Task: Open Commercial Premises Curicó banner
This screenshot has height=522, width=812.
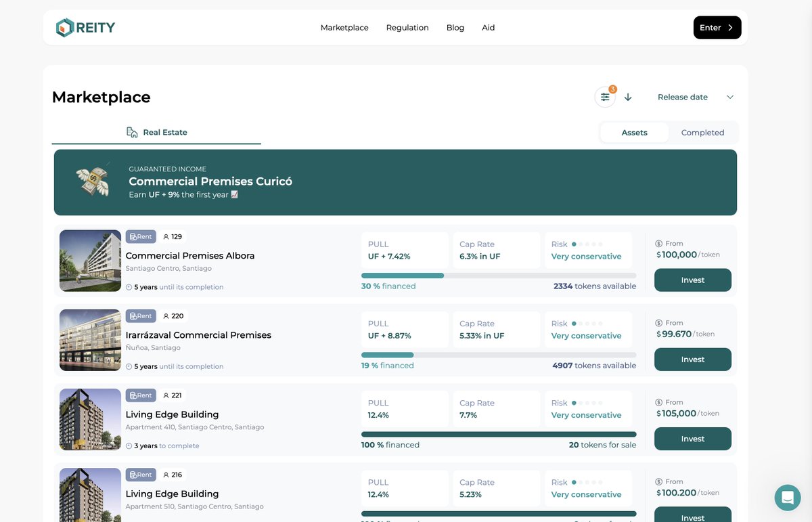Action: (x=395, y=183)
